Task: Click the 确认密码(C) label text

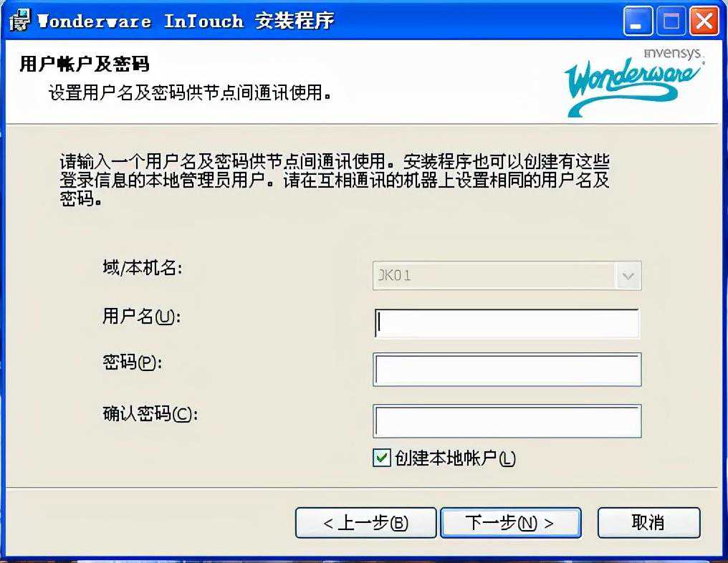Action: pos(150,413)
